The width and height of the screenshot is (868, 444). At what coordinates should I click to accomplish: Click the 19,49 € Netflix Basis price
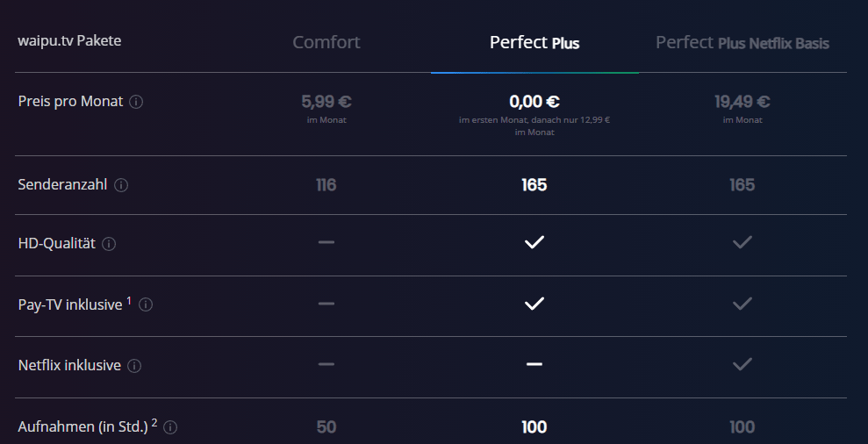pos(742,101)
